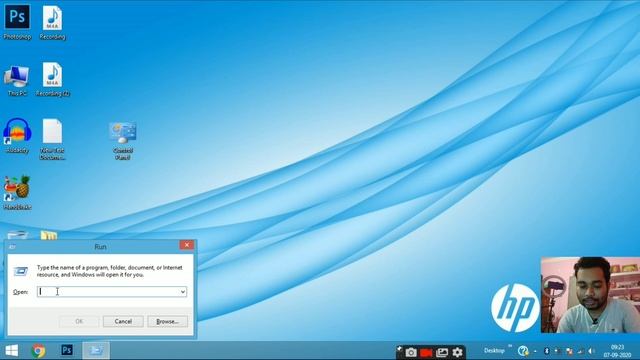
Task: Select the This PC desktop icon
Action: (17, 80)
